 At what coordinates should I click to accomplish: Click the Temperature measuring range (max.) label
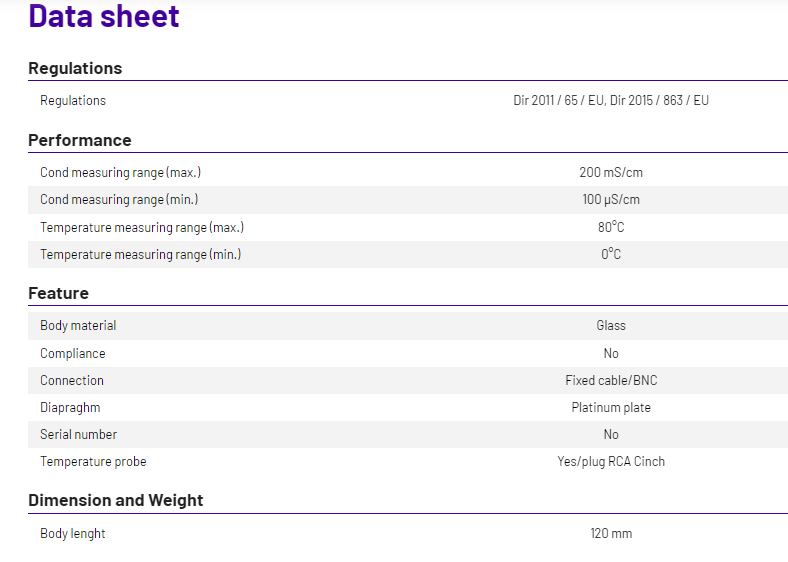(142, 227)
